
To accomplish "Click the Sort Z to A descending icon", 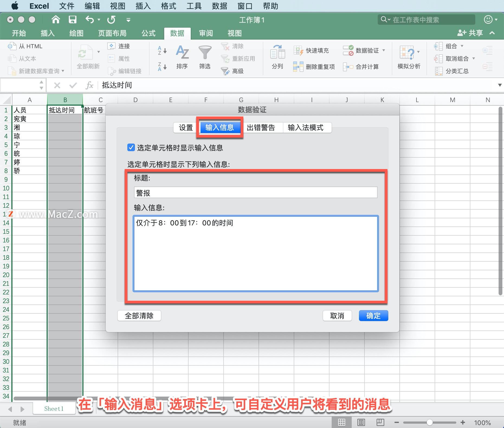I will pos(162,67).
